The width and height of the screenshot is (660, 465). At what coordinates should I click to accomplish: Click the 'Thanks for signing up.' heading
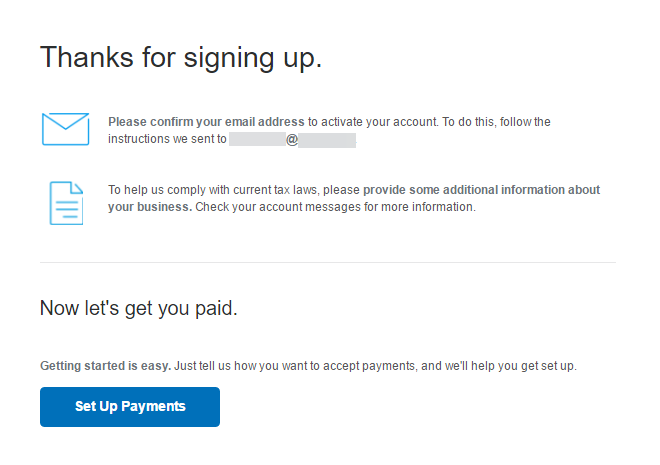tap(181, 57)
